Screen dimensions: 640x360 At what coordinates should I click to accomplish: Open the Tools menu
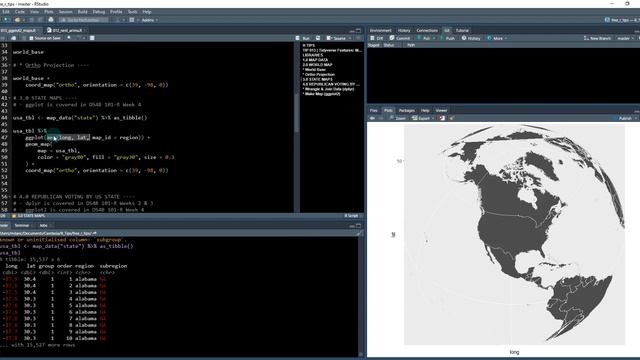[132, 11]
